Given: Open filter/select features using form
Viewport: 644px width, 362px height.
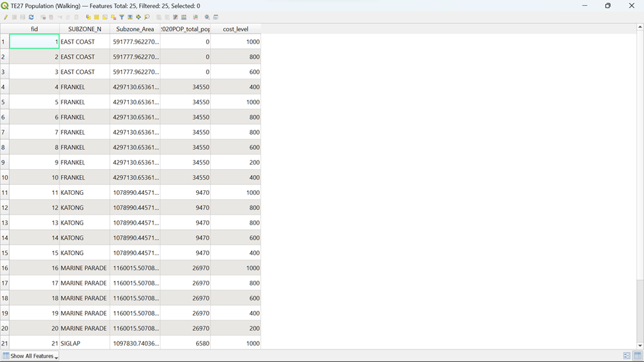Looking at the screenshot, I should tap(122, 17).
